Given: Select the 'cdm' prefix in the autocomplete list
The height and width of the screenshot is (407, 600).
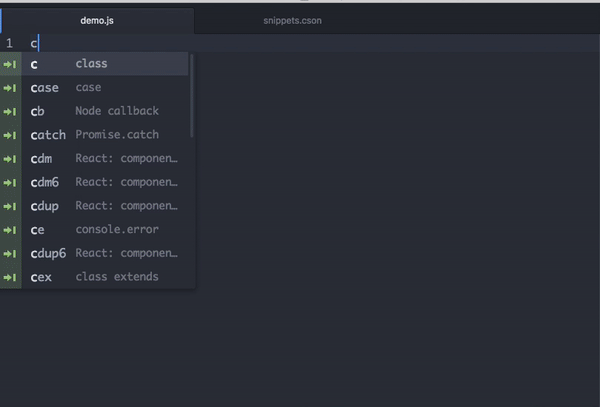Looking at the screenshot, I should click(x=41, y=159).
